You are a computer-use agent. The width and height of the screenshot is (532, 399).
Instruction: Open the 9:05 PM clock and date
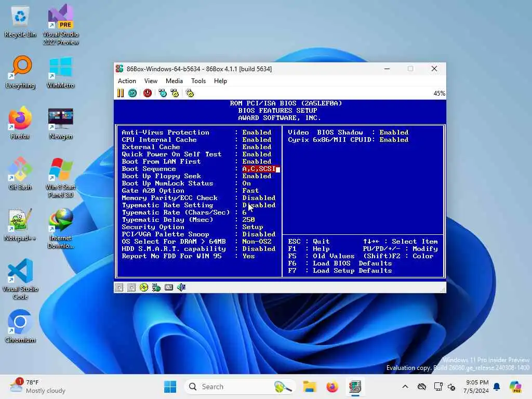coord(476,387)
